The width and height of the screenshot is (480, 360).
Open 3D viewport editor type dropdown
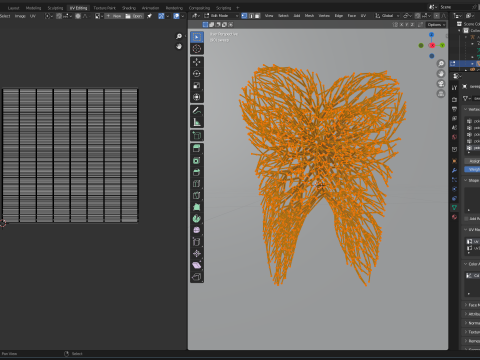[195, 16]
